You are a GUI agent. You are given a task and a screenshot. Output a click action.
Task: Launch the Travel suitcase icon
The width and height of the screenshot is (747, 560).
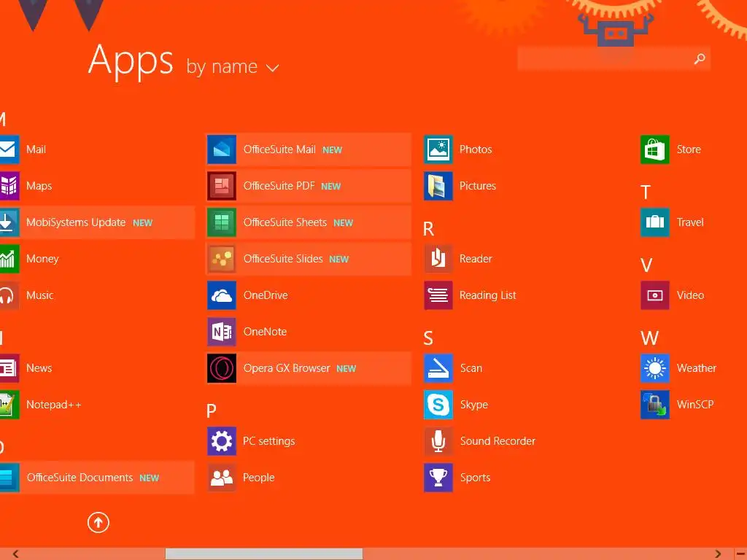click(x=655, y=222)
